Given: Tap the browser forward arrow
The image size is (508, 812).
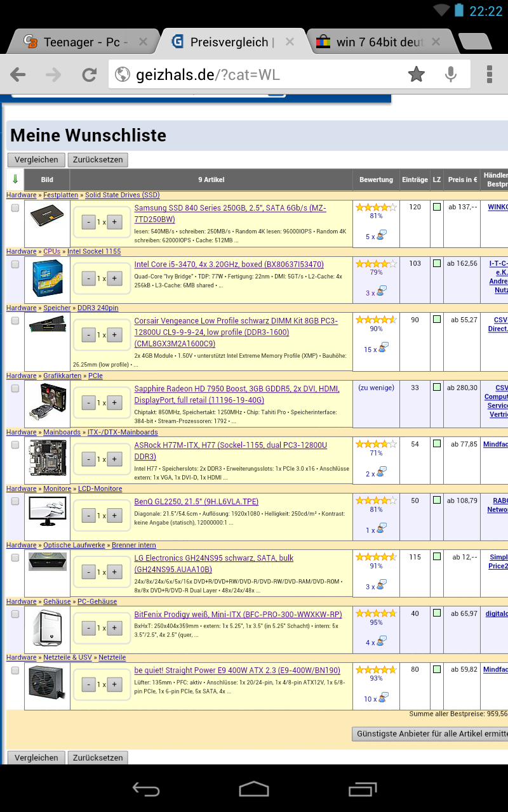Looking at the screenshot, I should click(x=53, y=75).
